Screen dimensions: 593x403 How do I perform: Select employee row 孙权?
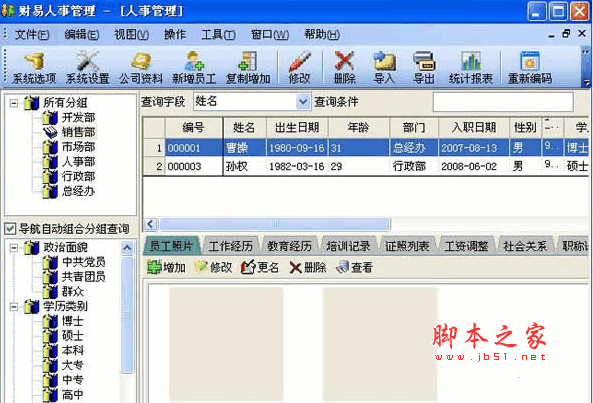365,166
